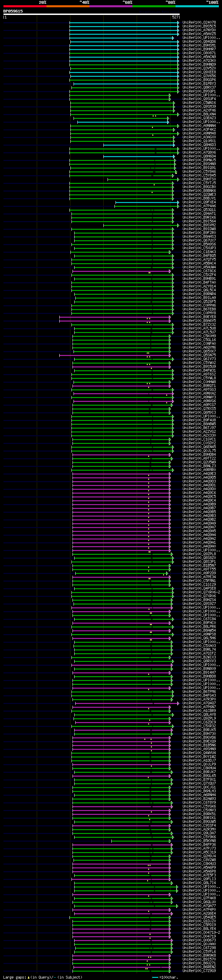222x980 pixels.
Task: Click the UniRef100_Q8RX37 label
Action: (x=199, y=88)
